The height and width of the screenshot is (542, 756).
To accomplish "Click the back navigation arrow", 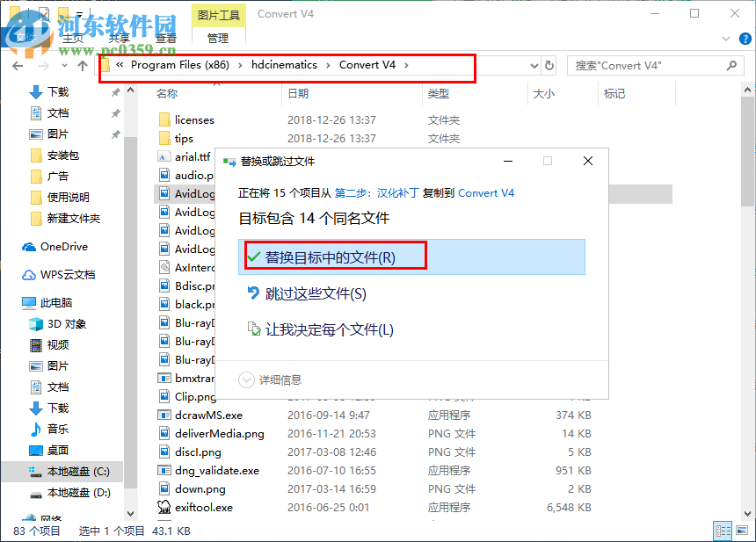I will [16, 65].
